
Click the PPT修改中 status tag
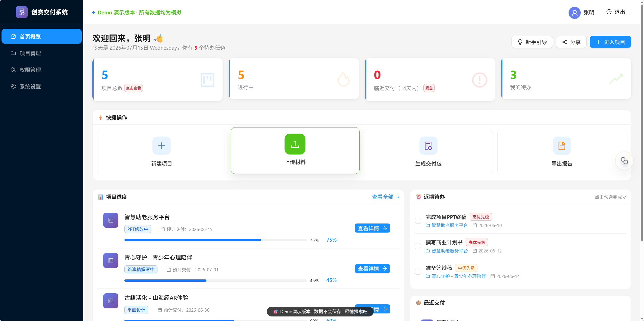[138, 229]
